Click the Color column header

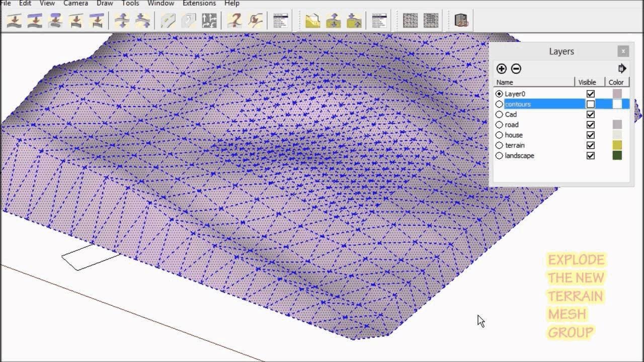click(x=616, y=82)
